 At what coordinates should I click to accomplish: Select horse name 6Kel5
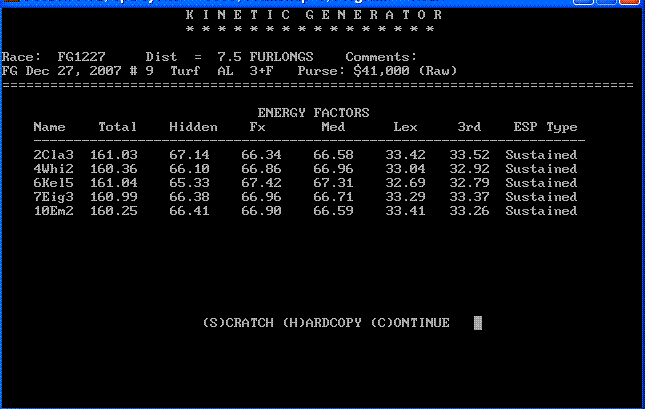coord(53,183)
